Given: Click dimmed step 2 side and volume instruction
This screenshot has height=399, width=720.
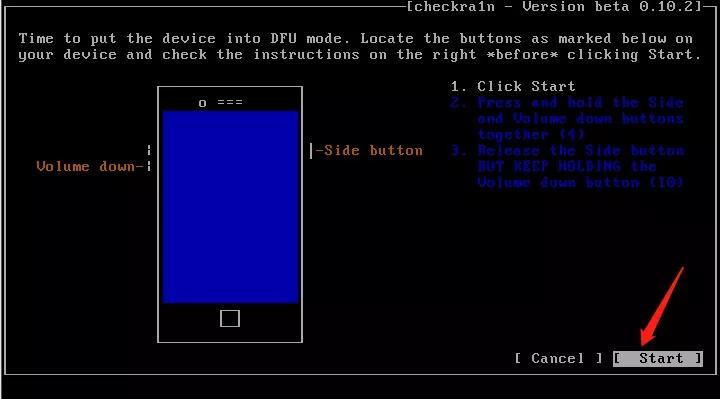Looking at the screenshot, I should [x=567, y=118].
